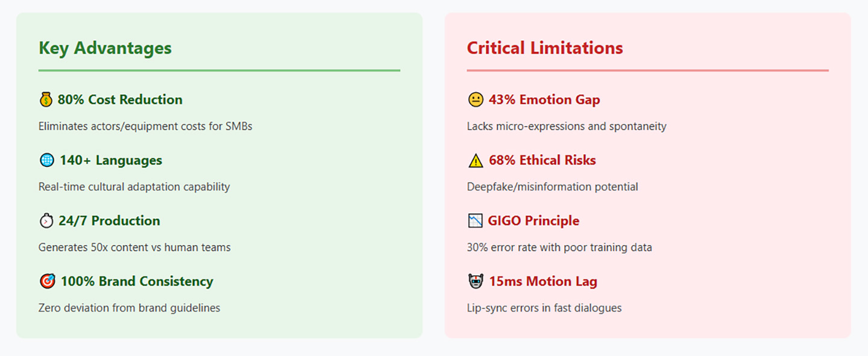Click the 80% Cost Reduction title
The height and width of the screenshot is (356, 868).
click(120, 99)
